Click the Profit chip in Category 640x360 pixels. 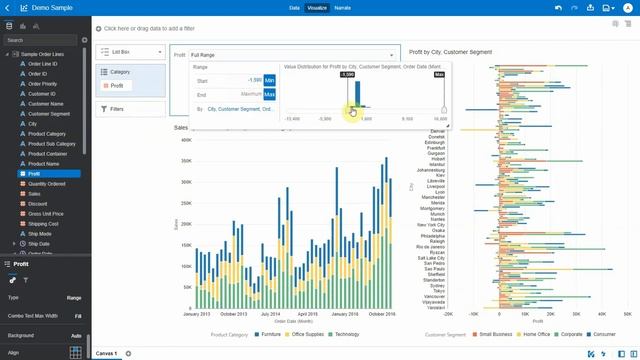117,86
